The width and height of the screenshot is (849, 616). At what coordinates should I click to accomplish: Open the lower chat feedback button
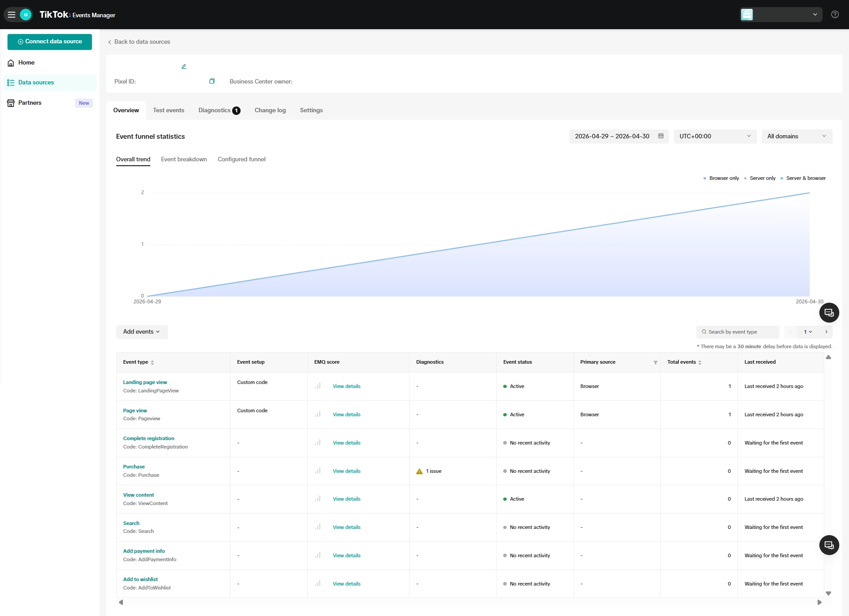pos(829,545)
